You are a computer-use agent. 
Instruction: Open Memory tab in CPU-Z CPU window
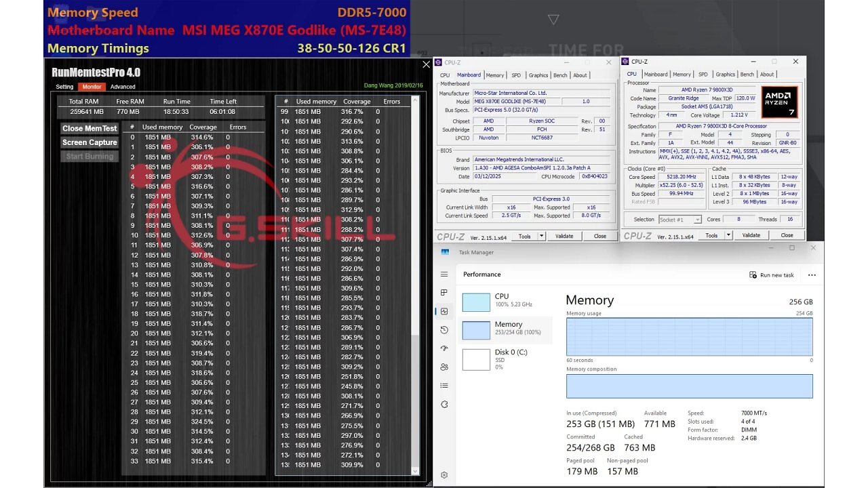(x=682, y=75)
